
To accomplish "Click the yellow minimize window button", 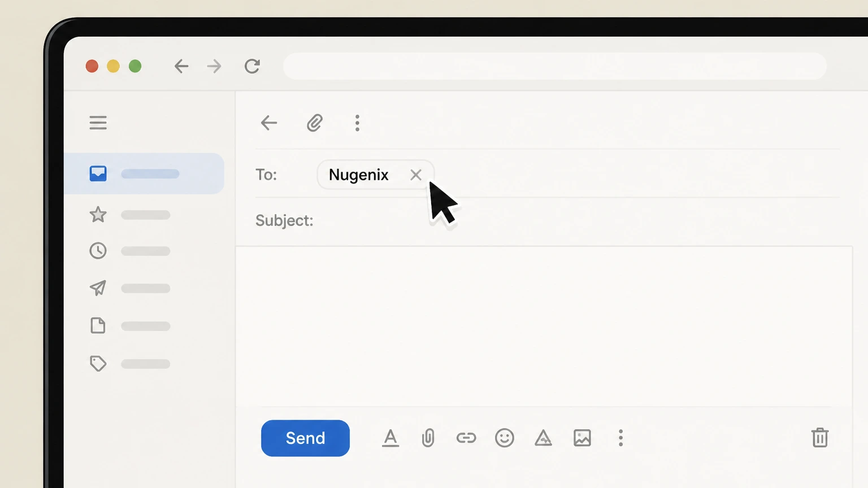I will pos(113,66).
